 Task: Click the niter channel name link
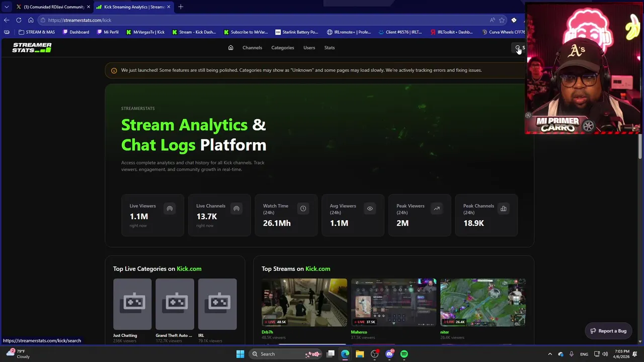444,332
